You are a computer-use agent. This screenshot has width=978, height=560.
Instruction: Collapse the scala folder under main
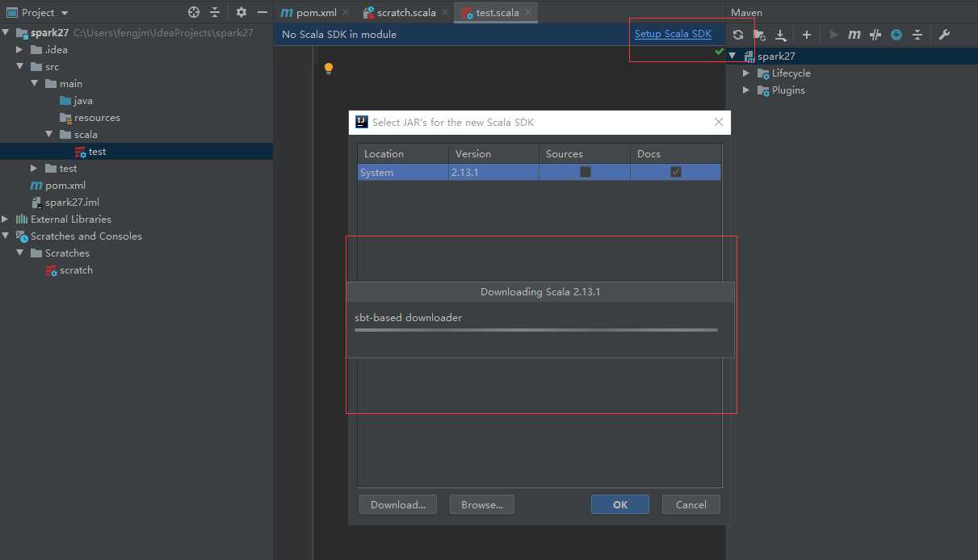click(x=49, y=135)
